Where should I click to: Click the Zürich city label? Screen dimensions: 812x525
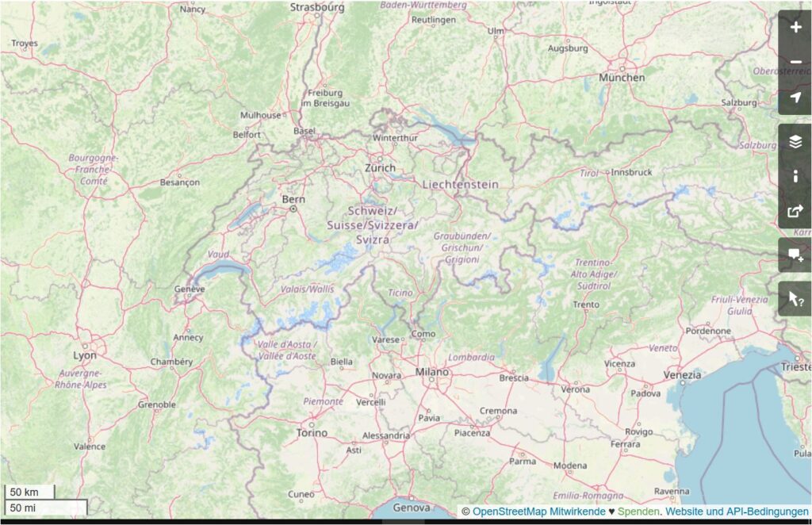380,168
